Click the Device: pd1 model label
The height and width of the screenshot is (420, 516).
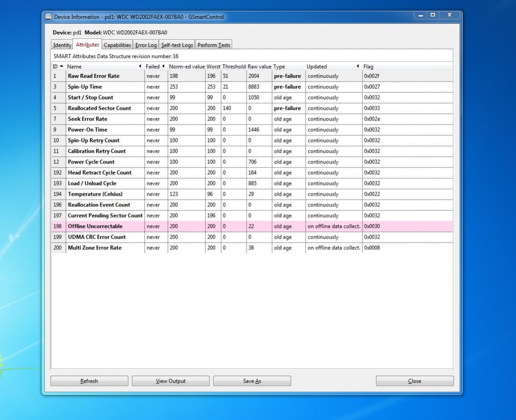(110, 33)
